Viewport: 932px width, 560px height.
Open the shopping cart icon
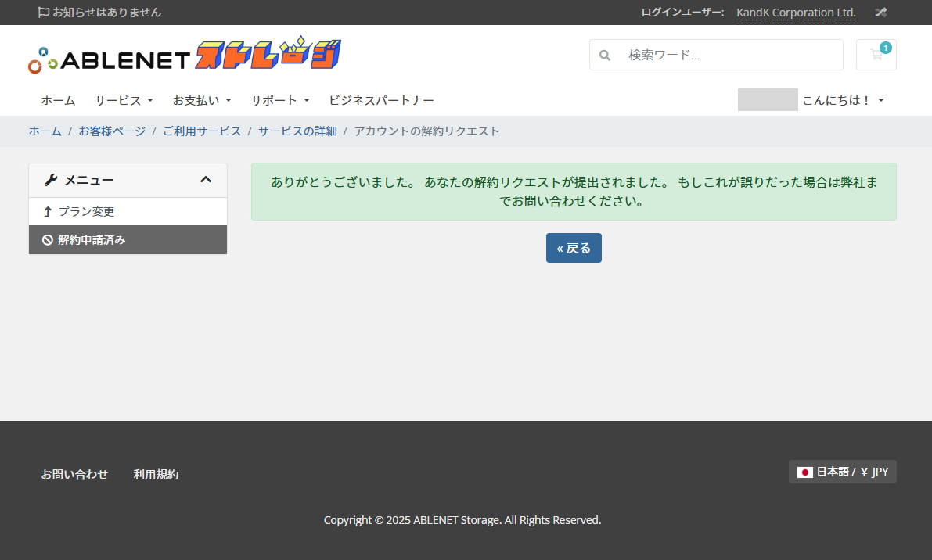pyautogui.click(x=876, y=55)
